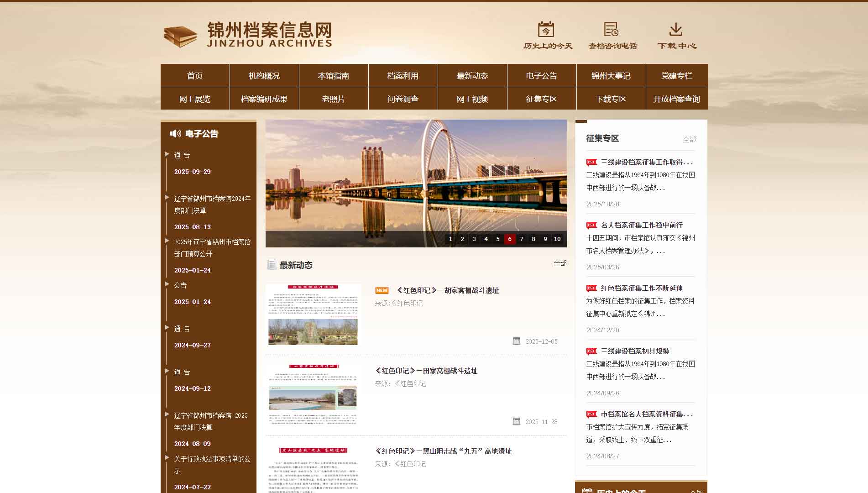The width and height of the screenshot is (868, 493).
Task: Click the HOT badge on 名人档案征集工作稳中前行
Action: coord(591,225)
